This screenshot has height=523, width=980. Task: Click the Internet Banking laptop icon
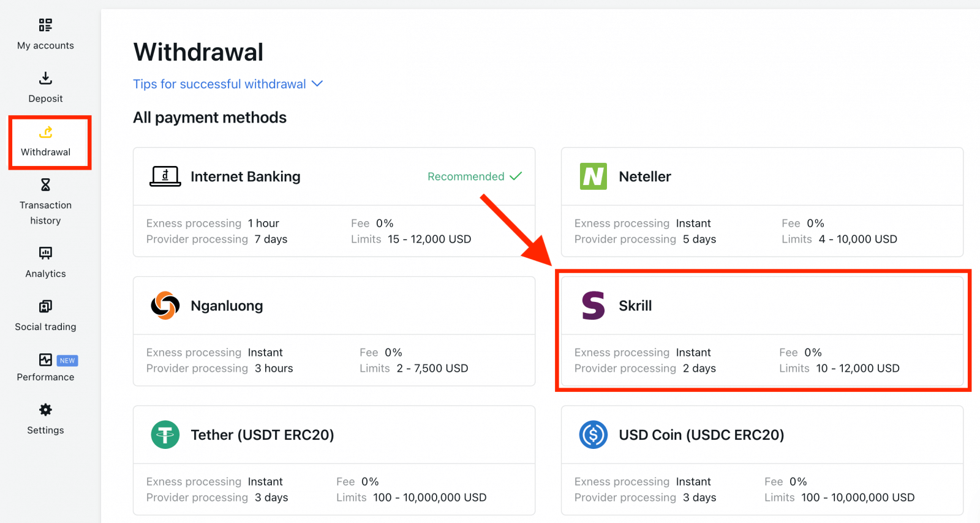tap(164, 176)
